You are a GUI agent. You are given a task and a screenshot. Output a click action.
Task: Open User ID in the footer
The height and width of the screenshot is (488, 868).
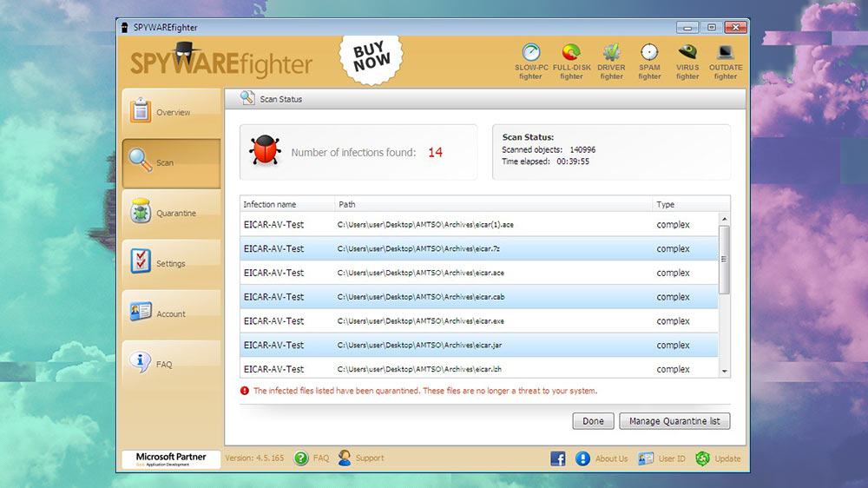[661, 458]
